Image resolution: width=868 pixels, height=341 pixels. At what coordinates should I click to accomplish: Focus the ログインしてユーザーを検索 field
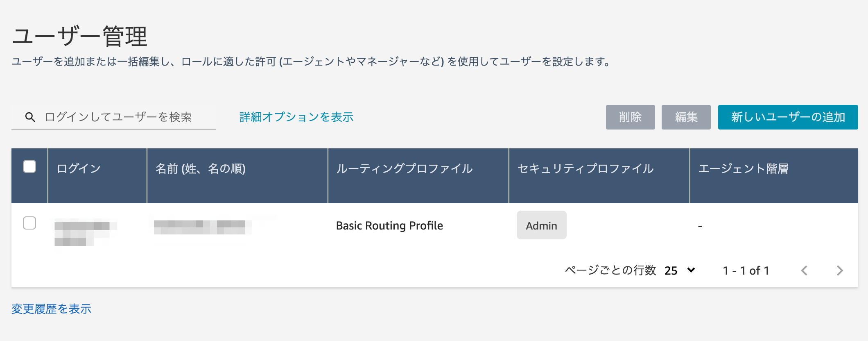click(x=114, y=117)
